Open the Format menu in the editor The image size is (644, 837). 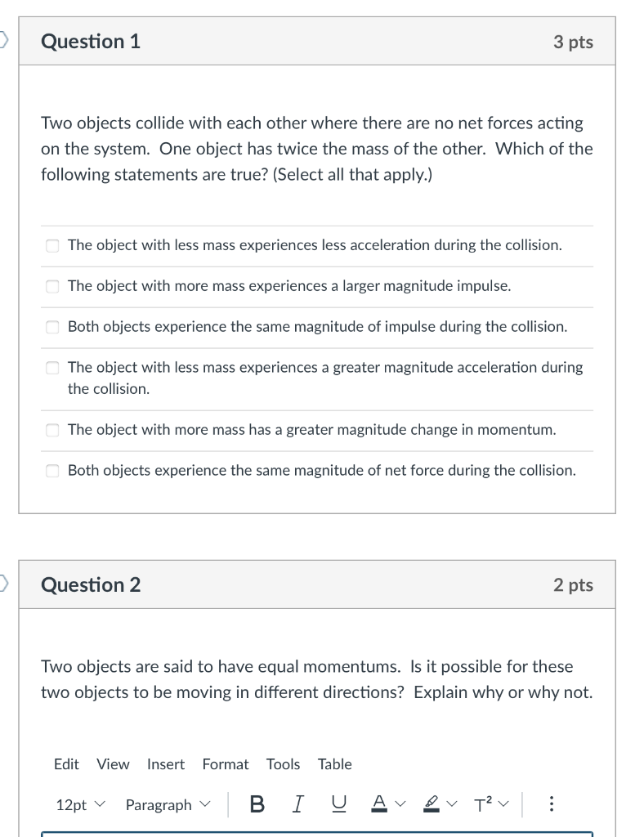pyautogui.click(x=226, y=764)
